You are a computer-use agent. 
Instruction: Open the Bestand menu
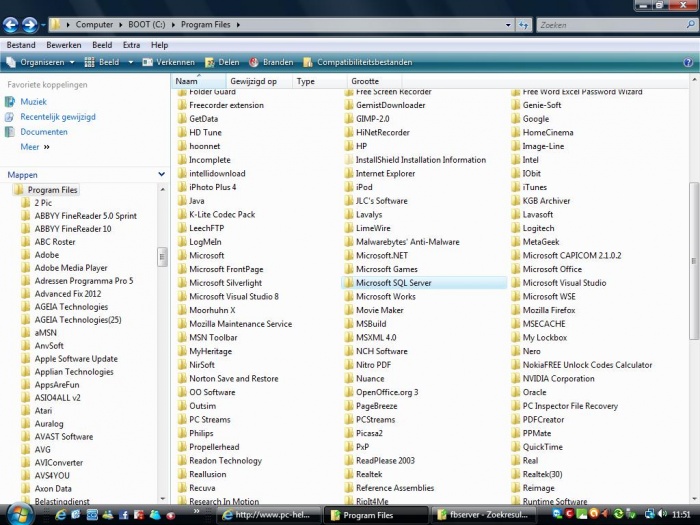click(21, 45)
